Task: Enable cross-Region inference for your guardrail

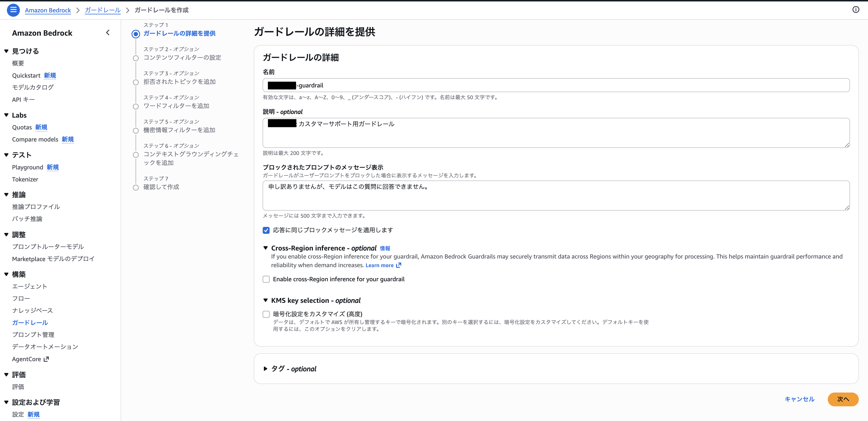Action: tap(266, 279)
